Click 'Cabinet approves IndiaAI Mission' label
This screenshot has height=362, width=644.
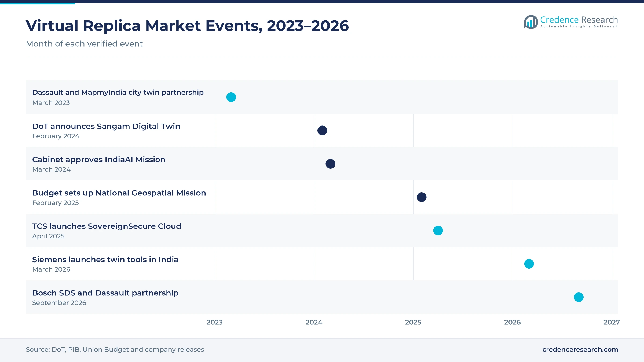99,160
